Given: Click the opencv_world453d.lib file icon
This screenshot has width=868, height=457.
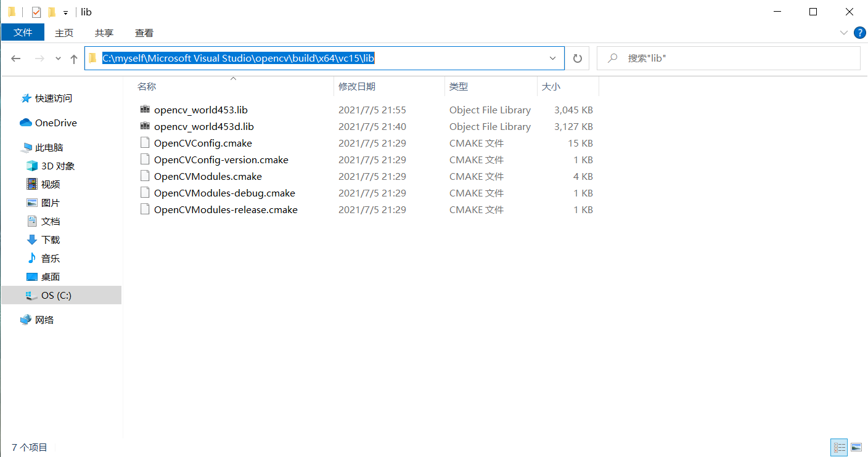Looking at the screenshot, I should click(x=145, y=126).
